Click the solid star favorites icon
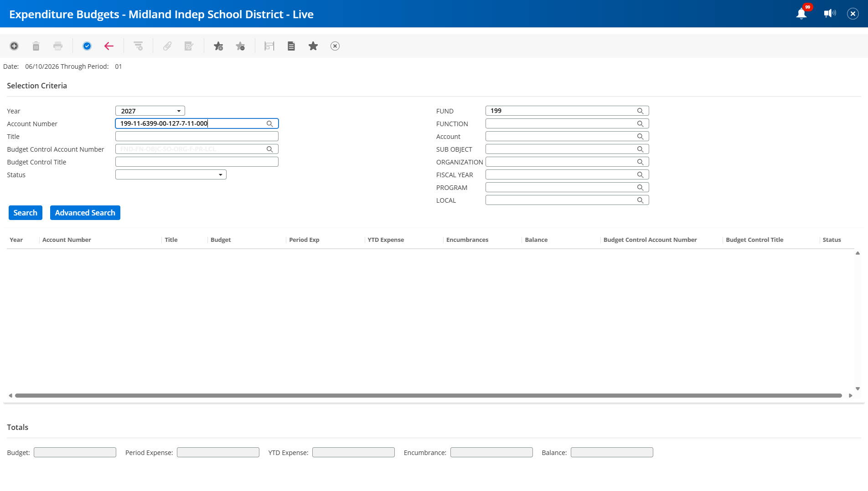 [313, 46]
